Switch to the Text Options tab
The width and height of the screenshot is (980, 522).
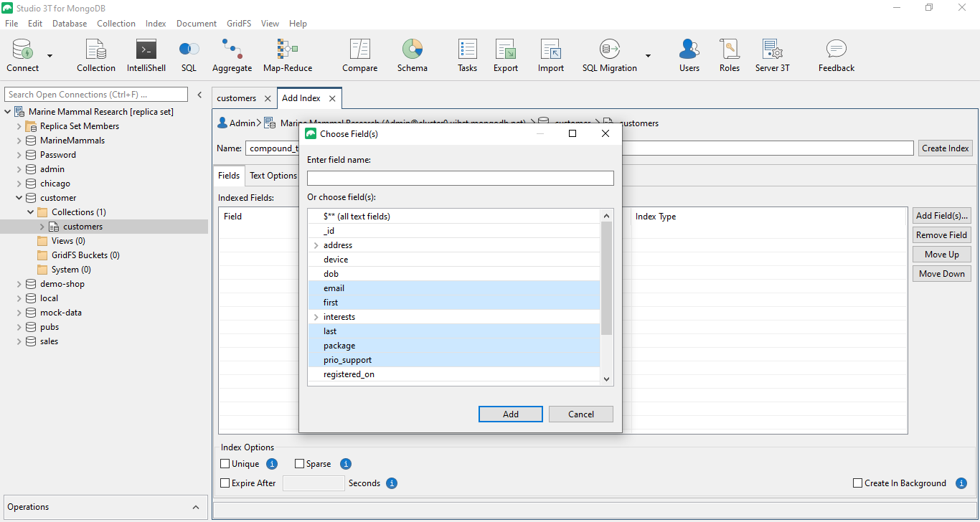[273, 175]
